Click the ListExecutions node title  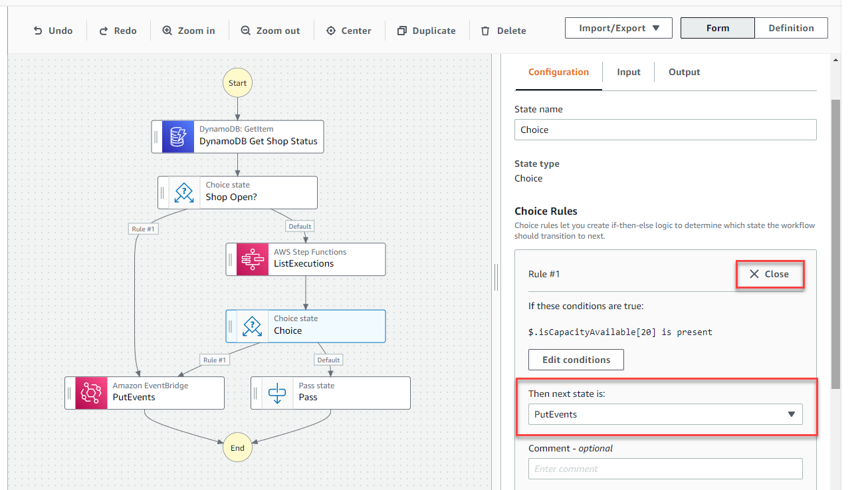coord(304,264)
